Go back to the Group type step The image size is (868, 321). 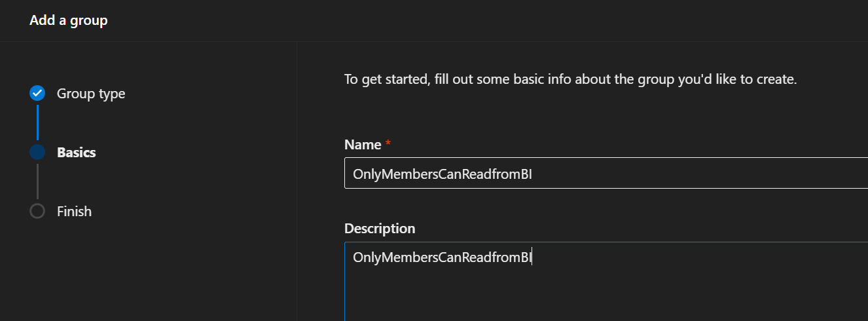coord(91,94)
